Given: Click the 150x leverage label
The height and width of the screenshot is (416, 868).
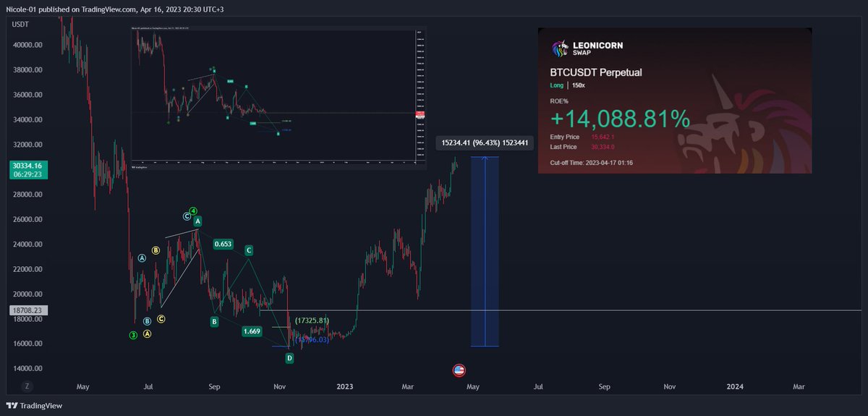Looking at the screenshot, I should [x=577, y=85].
